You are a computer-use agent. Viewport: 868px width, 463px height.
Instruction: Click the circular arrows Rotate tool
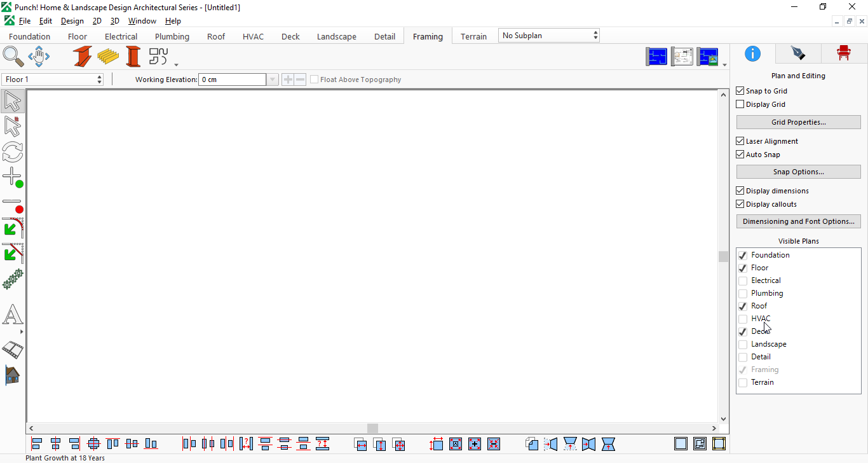click(13, 152)
